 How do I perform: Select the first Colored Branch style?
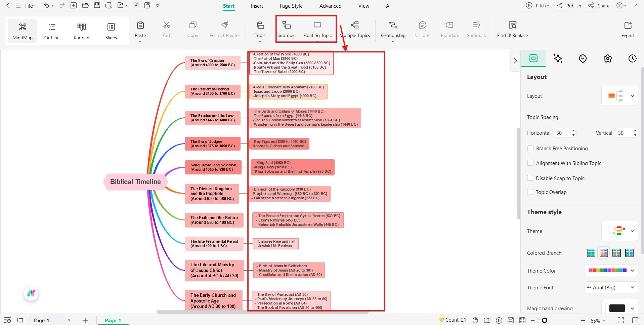[591, 253]
